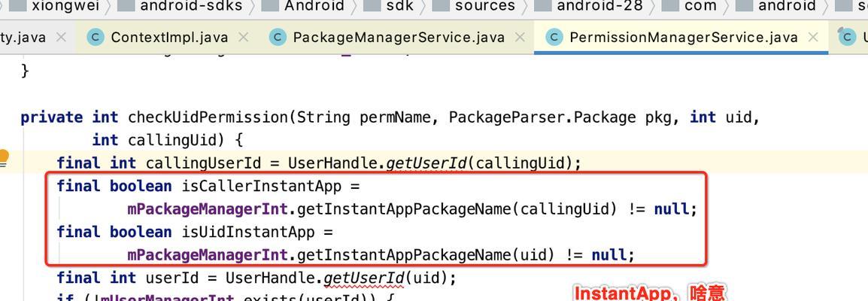Switch to the PackageManagerService.java tab
The image size is (868, 301).
coord(399,37)
